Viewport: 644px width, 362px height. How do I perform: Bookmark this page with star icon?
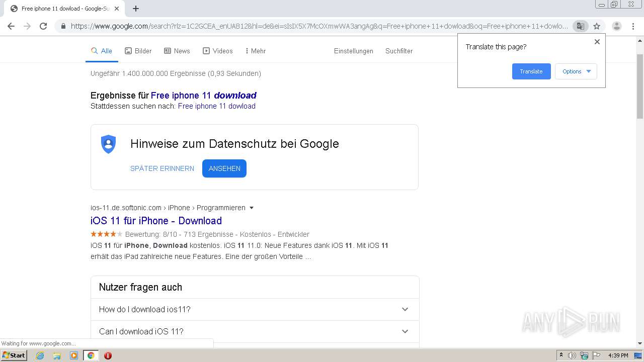tap(597, 26)
